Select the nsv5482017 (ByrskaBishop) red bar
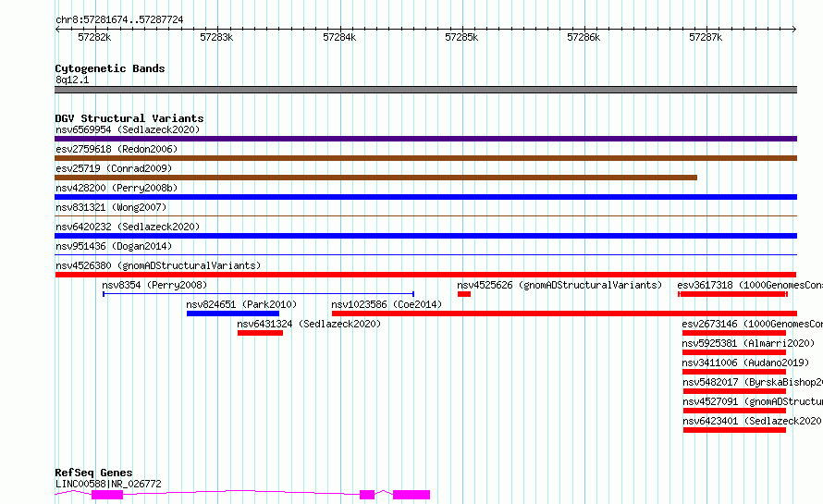Screen dimensions: 823x504 734,391
